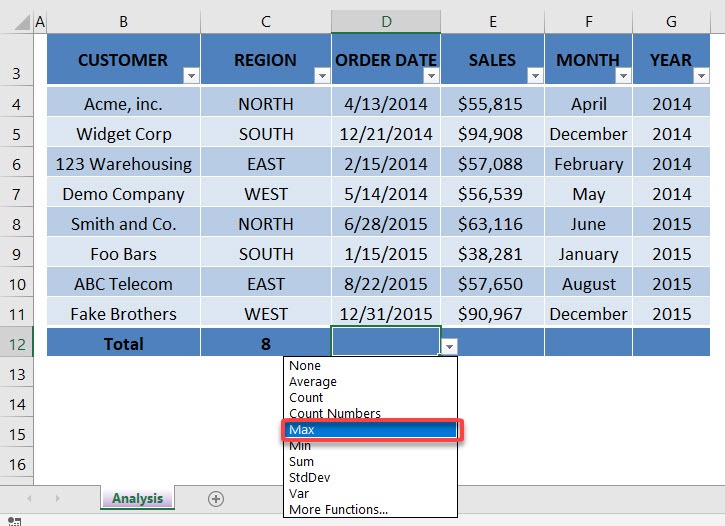725x526 pixels.
Task: Select Max in the function list
Action: pos(370,430)
